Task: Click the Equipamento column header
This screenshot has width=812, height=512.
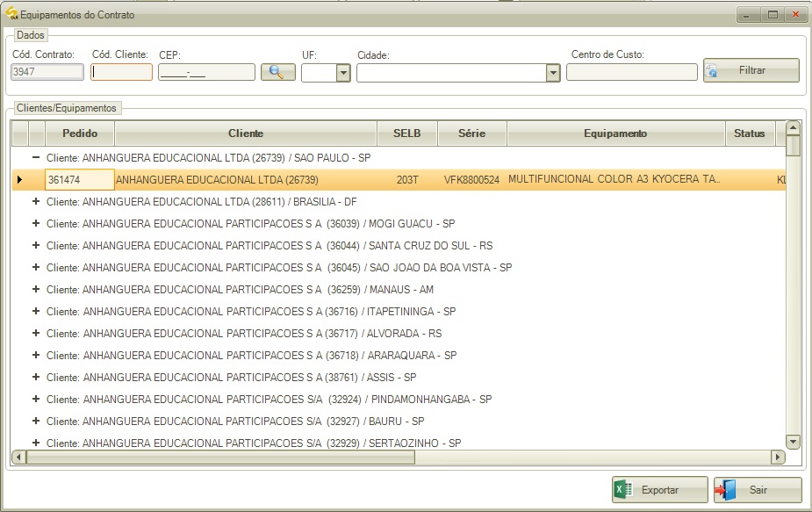Action: (x=615, y=133)
